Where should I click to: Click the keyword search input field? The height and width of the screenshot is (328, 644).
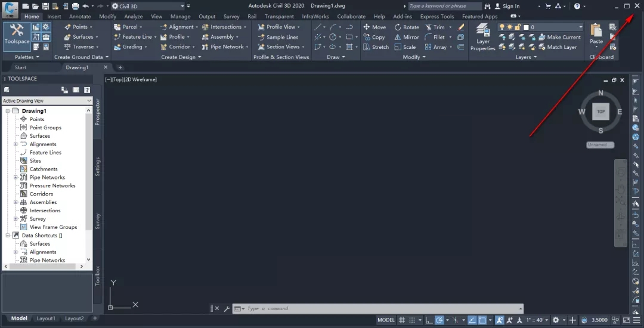click(445, 6)
